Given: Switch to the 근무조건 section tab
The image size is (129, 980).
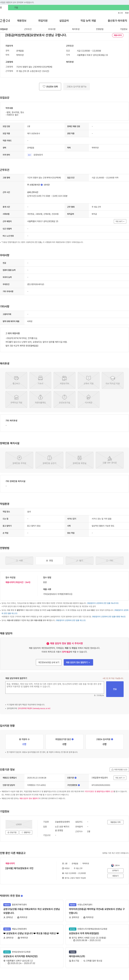Looking at the screenshot, I should point(28,29).
